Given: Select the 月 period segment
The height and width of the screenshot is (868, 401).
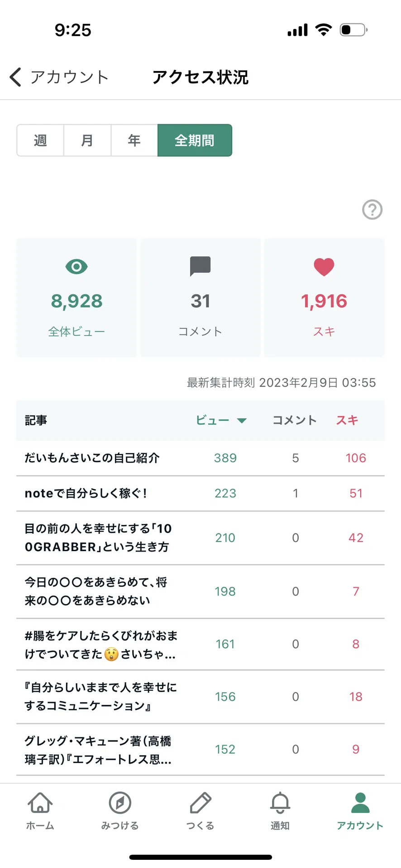Looking at the screenshot, I should coord(87,141).
